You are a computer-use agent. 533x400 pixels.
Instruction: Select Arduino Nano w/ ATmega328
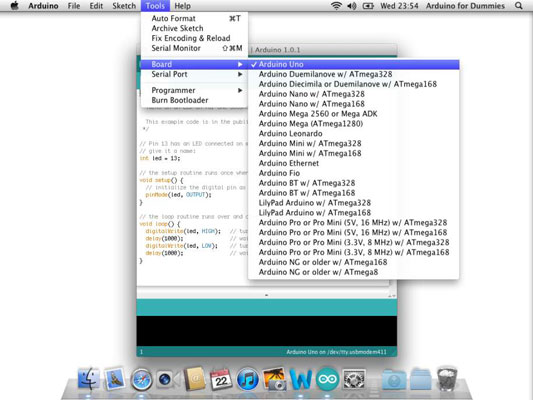354,94
